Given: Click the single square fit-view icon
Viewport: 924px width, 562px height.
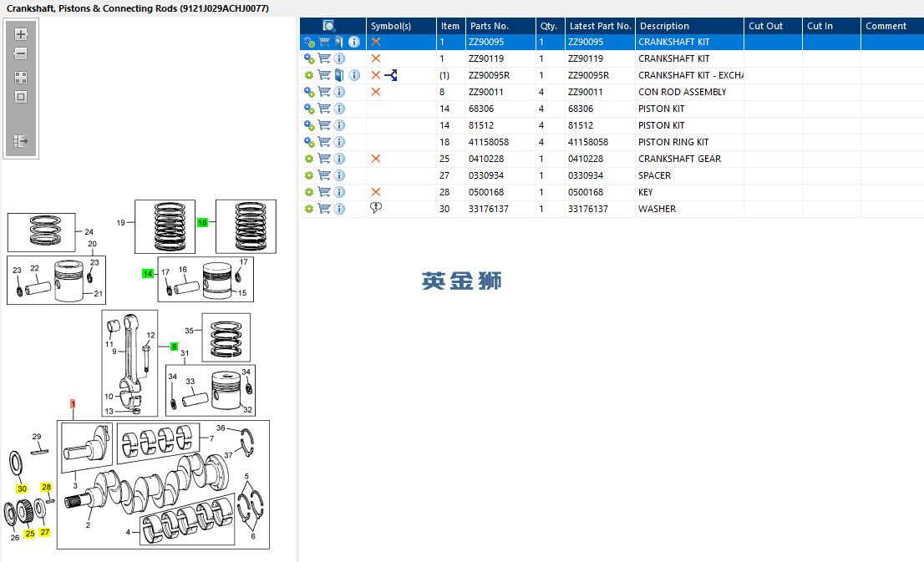Looking at the screenshot, I should click(21, 97).
